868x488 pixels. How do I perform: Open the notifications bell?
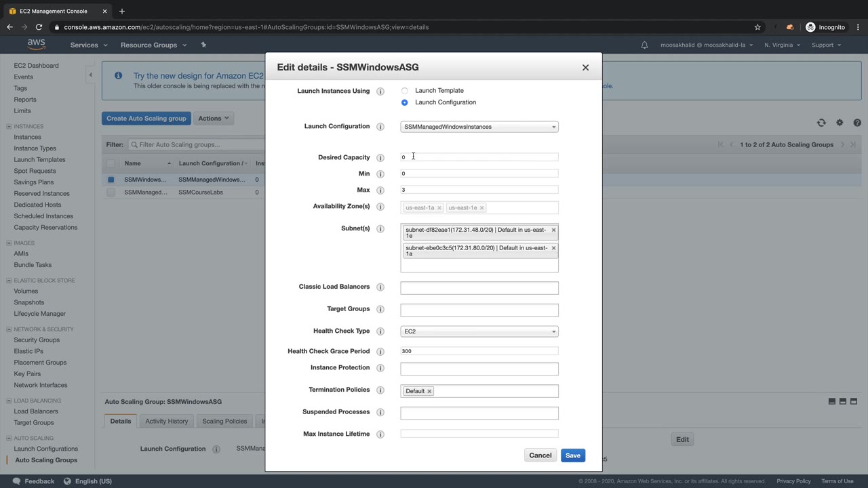click(x=645, y=45)
